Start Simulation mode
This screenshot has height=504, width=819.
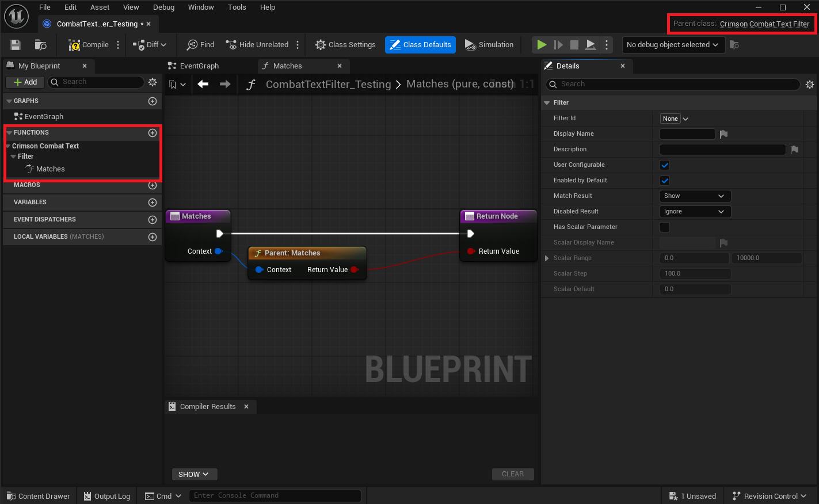[x=489, y=45]
